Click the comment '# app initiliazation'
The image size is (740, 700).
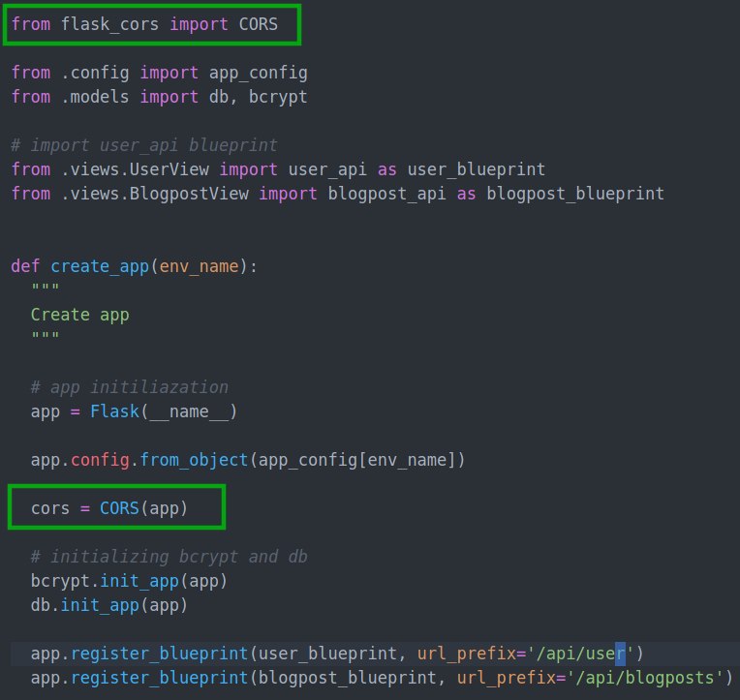130,387
